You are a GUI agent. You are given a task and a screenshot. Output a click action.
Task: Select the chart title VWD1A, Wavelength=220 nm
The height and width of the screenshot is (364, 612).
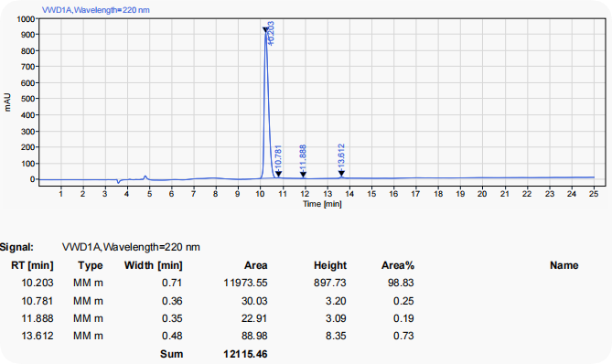[x=96, y=10]
